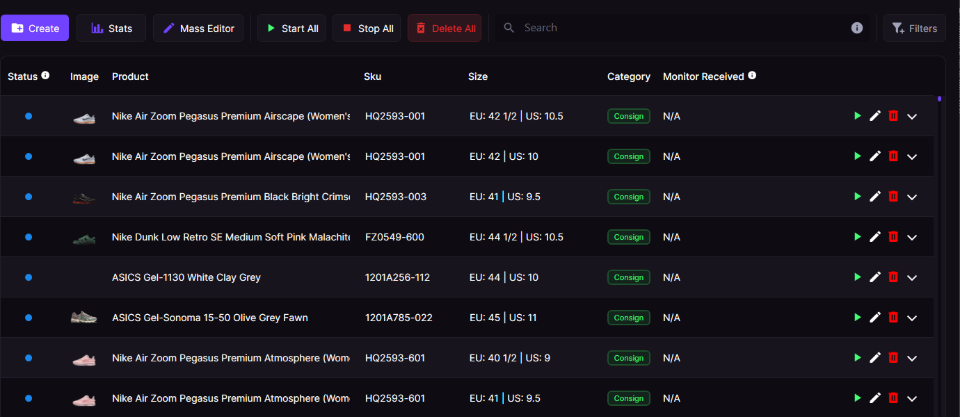Delete the Nike Dunk Low Retro row
The width and height of the screenshot is (960, 417).
[x=893, y=236]
